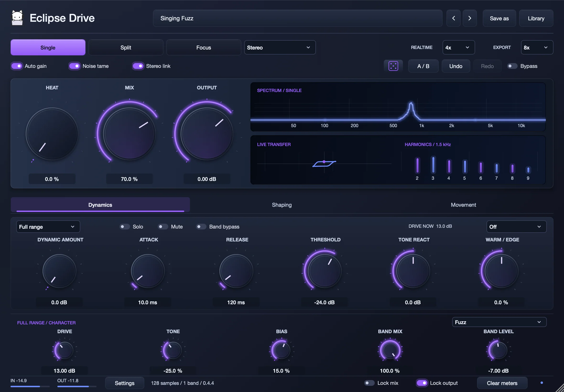Click the BAND LEVEL -7.00 dB value field
The height and width of the screenshot is (392, 564).
coord(498,371)
